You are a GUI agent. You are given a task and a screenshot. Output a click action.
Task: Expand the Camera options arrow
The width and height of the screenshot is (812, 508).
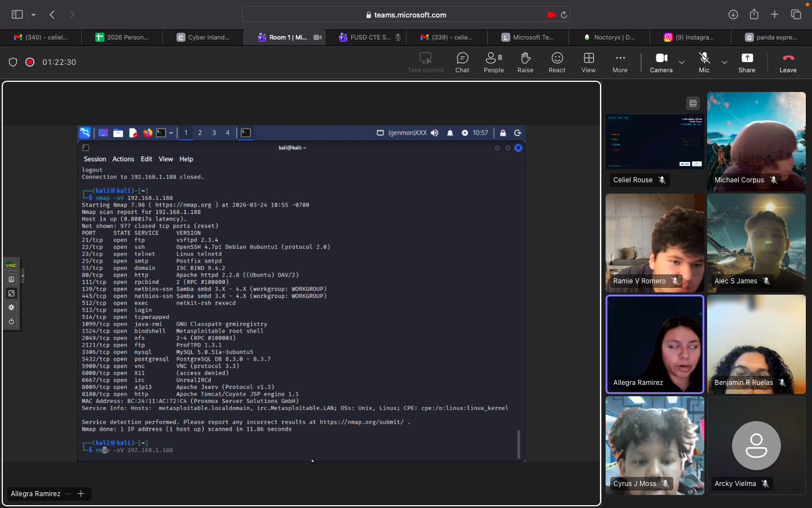coord(682,62)
